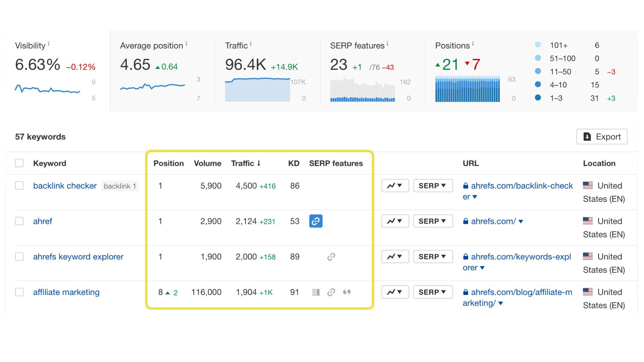Click the Export button
The image size is (644, 362).
coord(602,137)
